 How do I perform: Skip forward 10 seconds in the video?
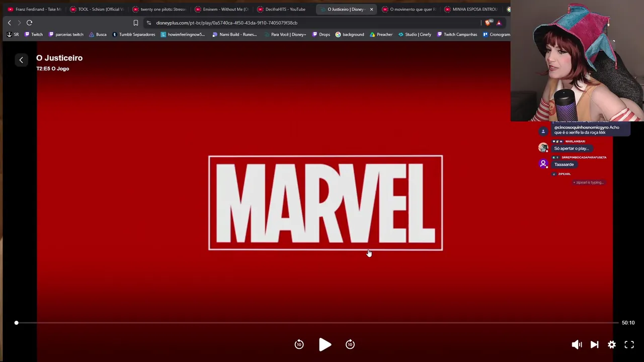[350, 344]
